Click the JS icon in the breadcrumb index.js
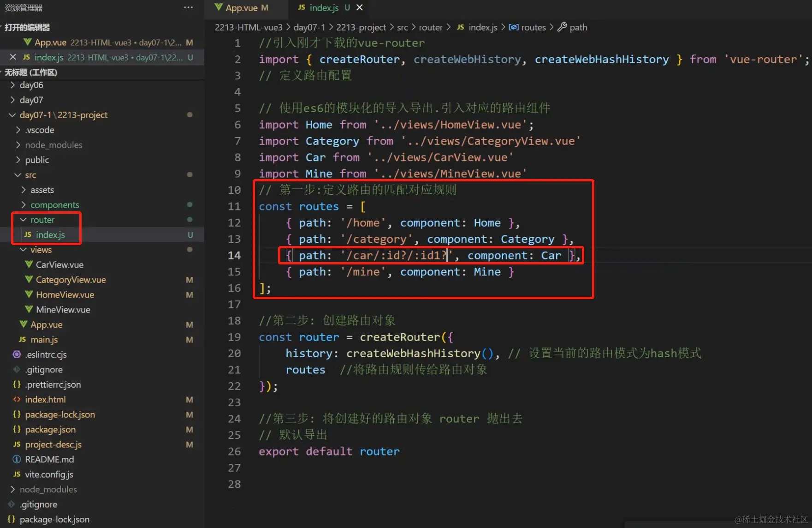812x528 pixels. coord(460,27)
